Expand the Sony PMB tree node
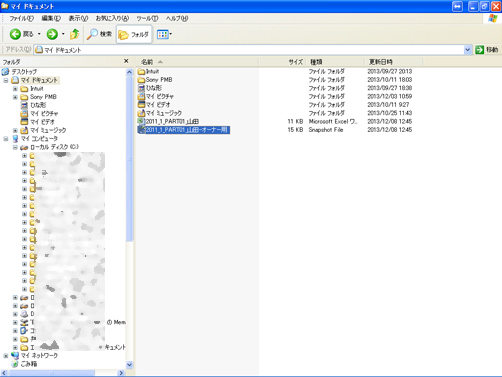The height and width of the screenshot is (377, 502). (15, 97)
